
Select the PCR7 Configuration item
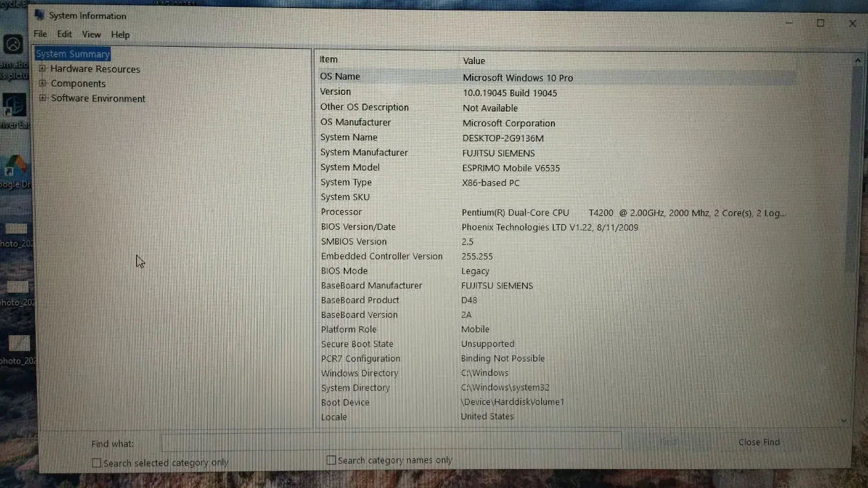click(361, 358)
